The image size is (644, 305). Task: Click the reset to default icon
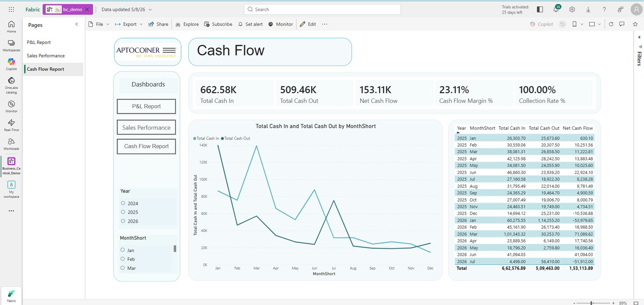(562, 24)
